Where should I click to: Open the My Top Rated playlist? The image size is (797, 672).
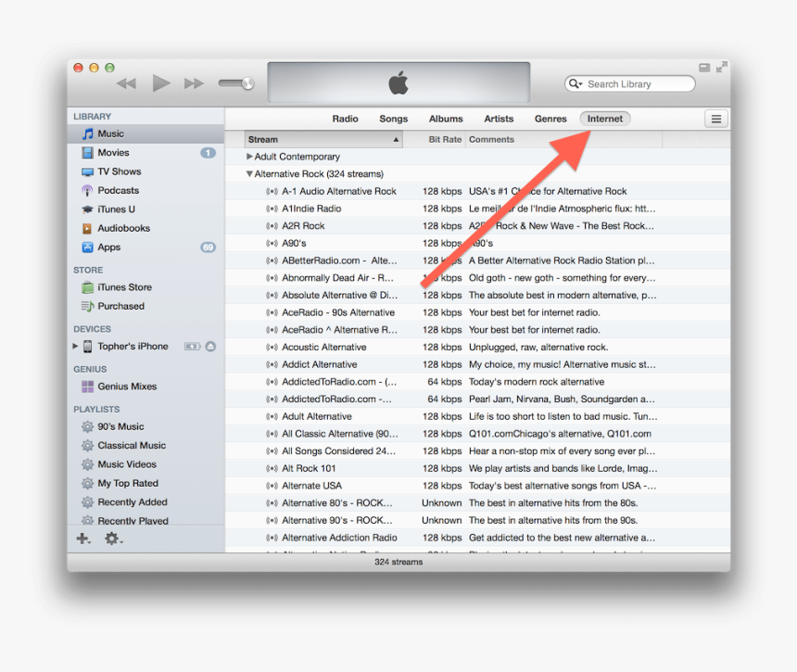[x=145, y=483]
